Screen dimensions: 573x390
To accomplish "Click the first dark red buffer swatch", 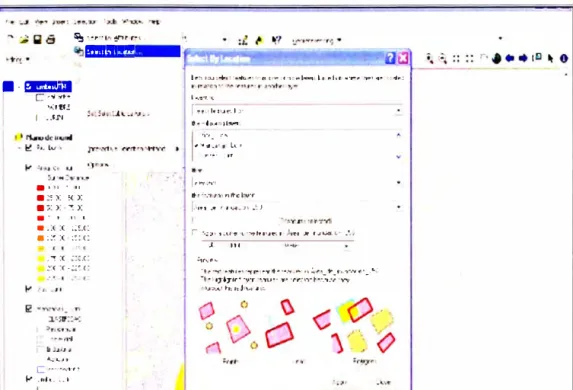I will coord(41,188).
